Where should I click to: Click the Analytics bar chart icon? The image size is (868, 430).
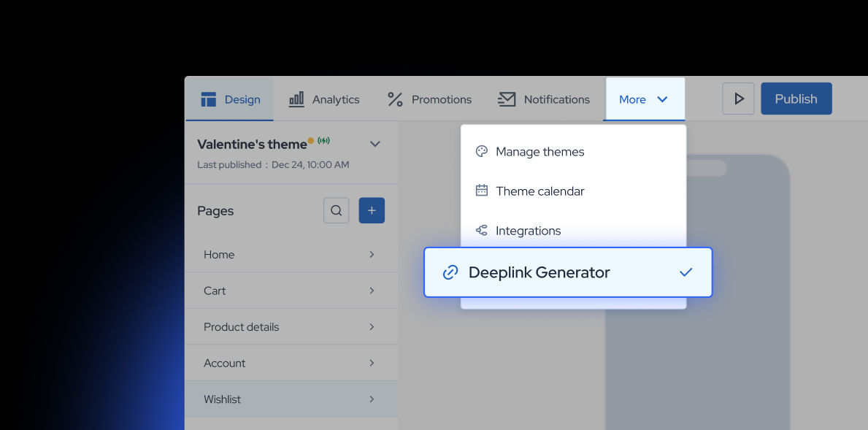coord(296,99)
